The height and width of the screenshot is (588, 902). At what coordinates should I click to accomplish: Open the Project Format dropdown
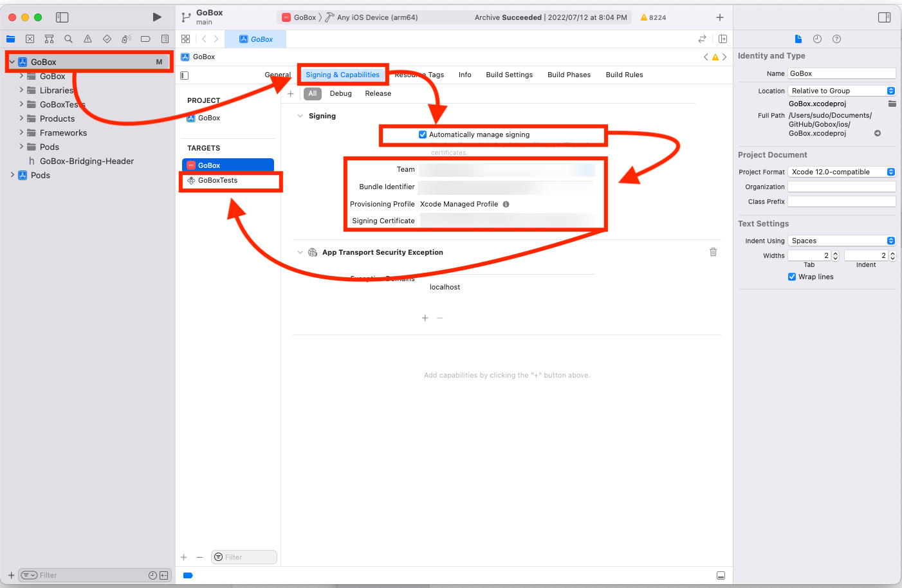pos(842,172)
